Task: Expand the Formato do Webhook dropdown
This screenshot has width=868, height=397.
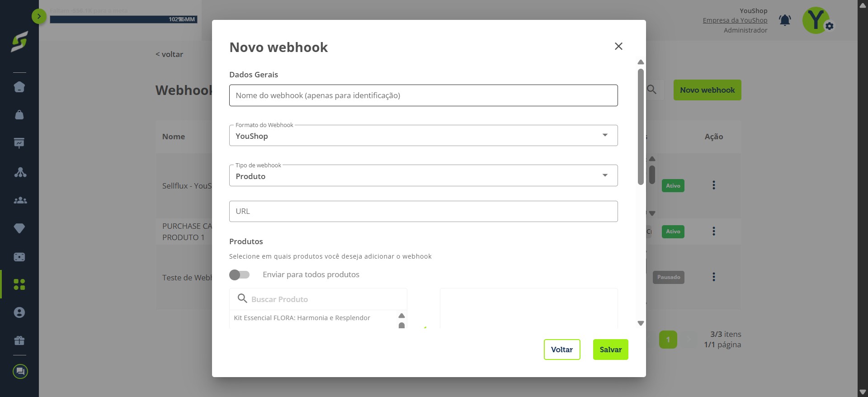Action: [423, 136]
